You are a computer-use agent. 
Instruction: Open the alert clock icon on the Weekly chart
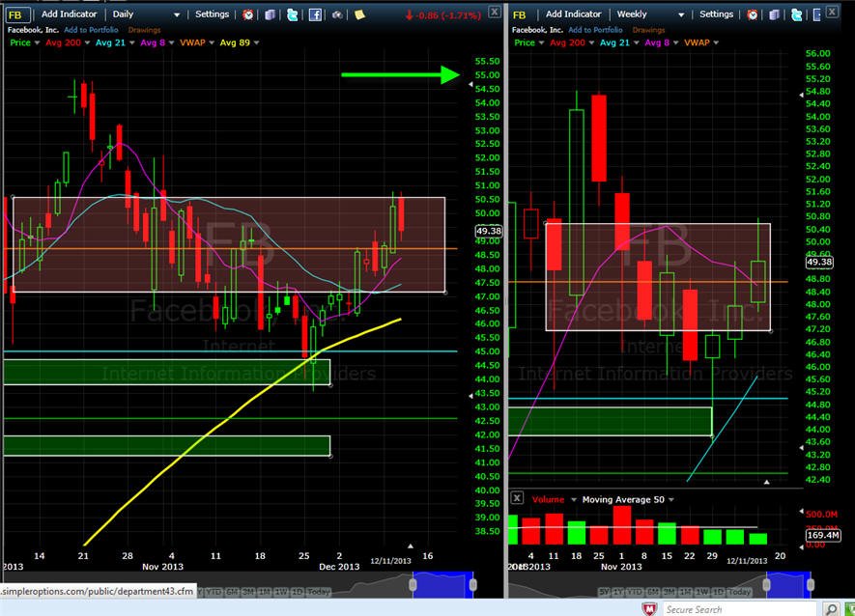753,14
